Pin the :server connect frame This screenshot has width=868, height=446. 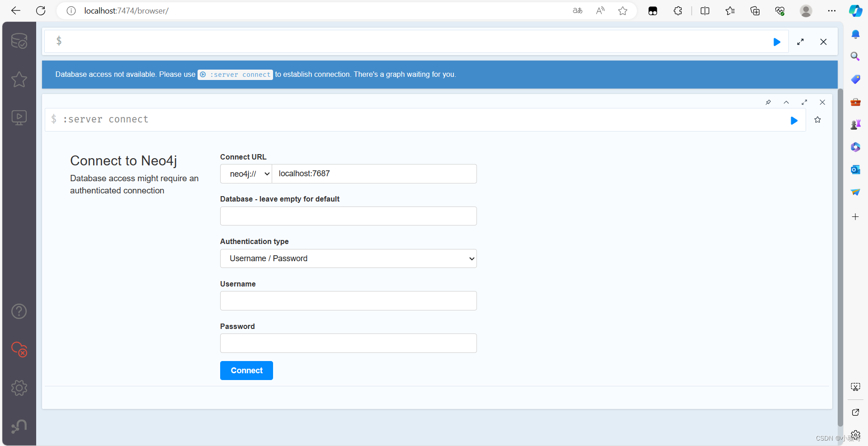point(768,103)
